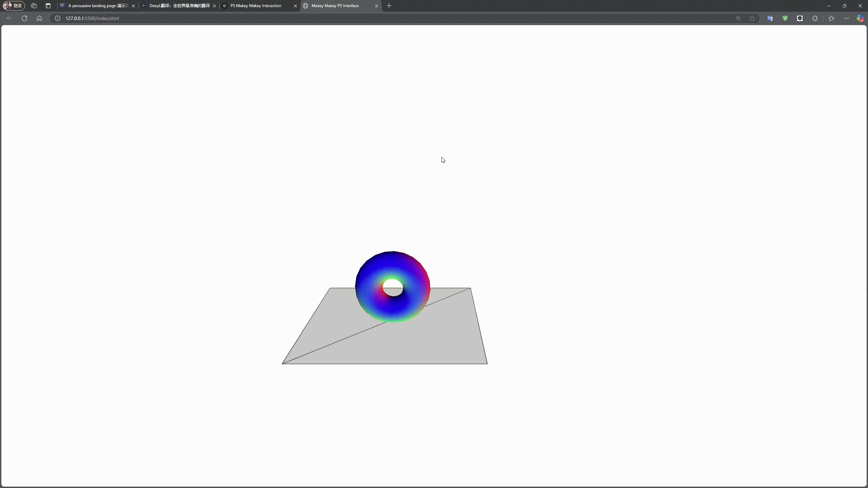The height and width of the screenshot is (488, 868).
Task: Open the Settings and more menu
Action: coord(846,18)
